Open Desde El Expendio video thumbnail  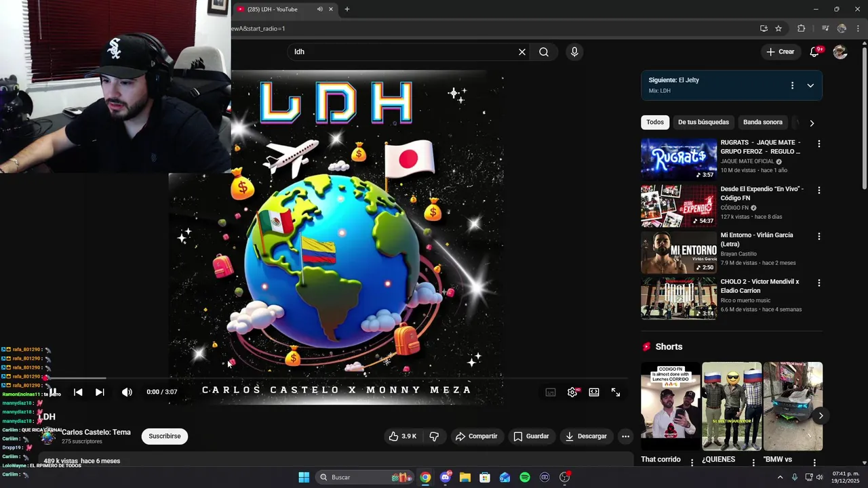click(679, 205)
